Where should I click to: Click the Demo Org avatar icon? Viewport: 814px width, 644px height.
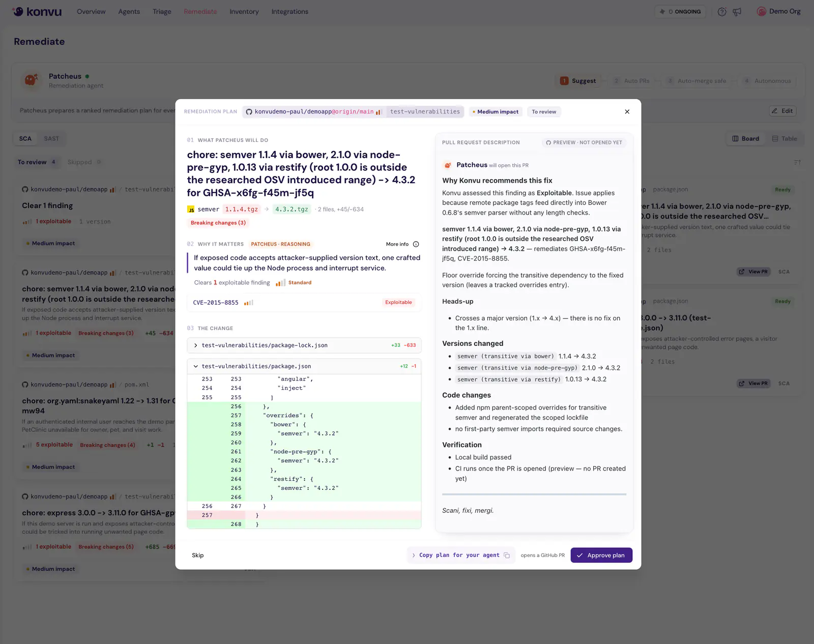tap(761, 11)
